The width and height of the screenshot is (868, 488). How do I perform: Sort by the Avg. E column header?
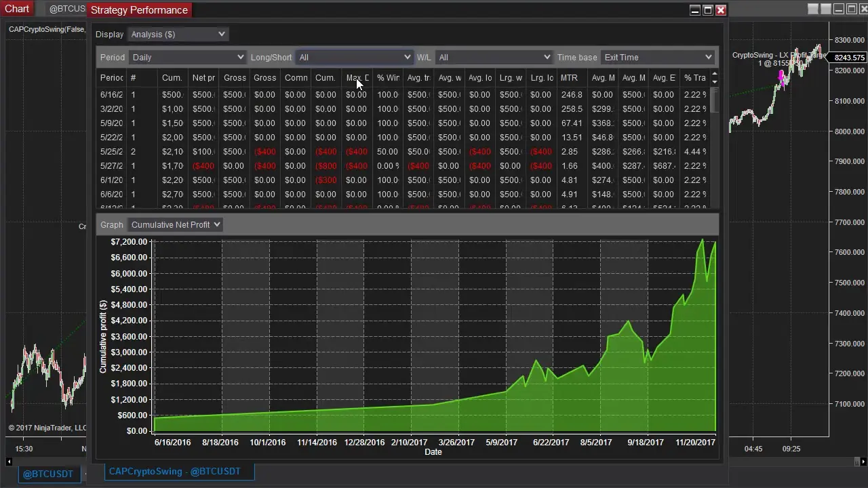[664, 78]
